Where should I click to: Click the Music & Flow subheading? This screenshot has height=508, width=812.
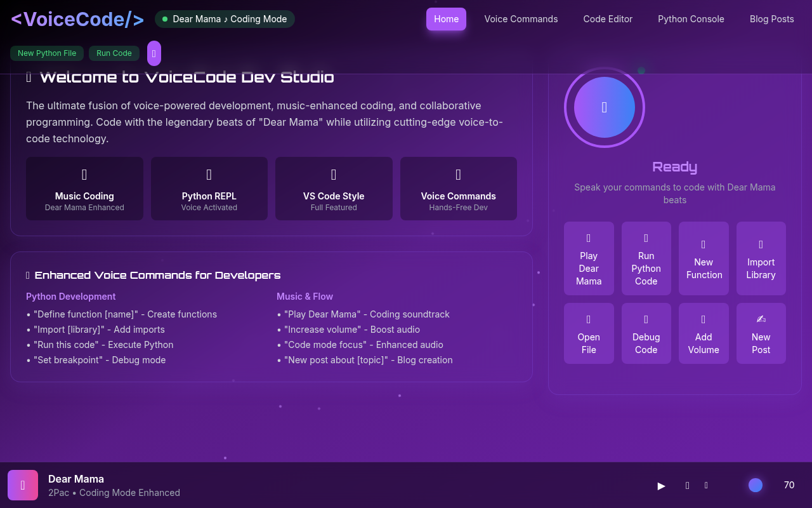point(305,297)
